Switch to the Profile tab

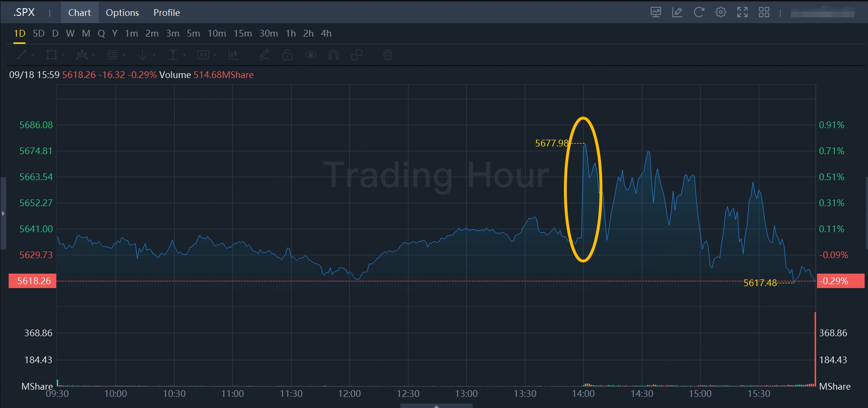click(166, 13)
